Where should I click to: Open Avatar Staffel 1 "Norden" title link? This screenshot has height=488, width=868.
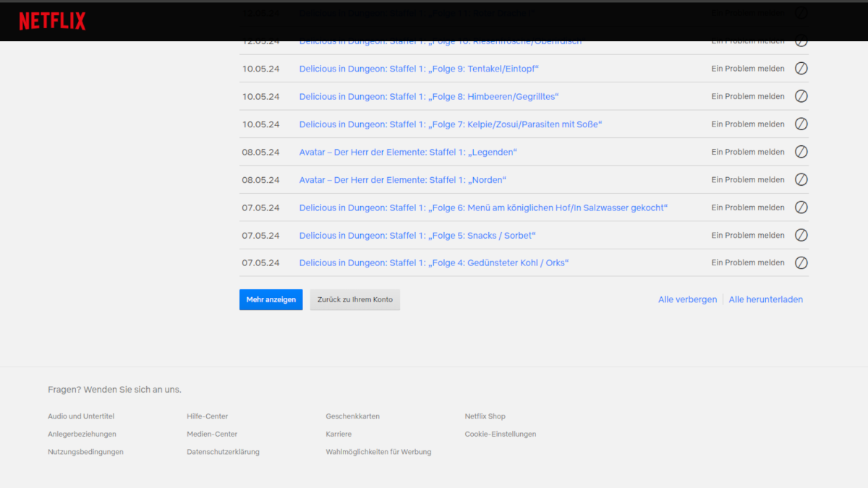(x=402, y=180)
